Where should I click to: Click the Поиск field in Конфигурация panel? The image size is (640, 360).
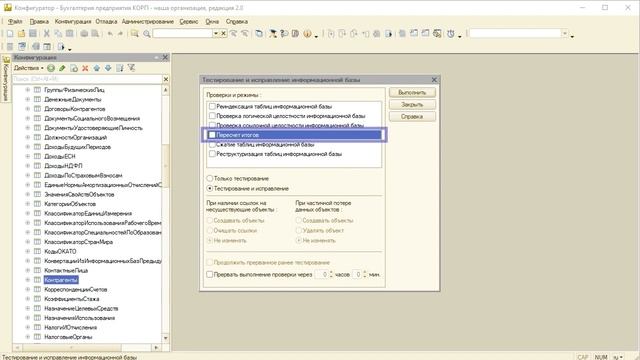tap(87, 79)
